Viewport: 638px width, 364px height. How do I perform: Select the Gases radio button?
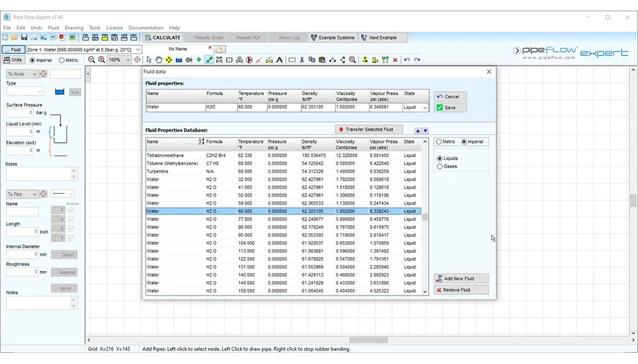point(440,167)
